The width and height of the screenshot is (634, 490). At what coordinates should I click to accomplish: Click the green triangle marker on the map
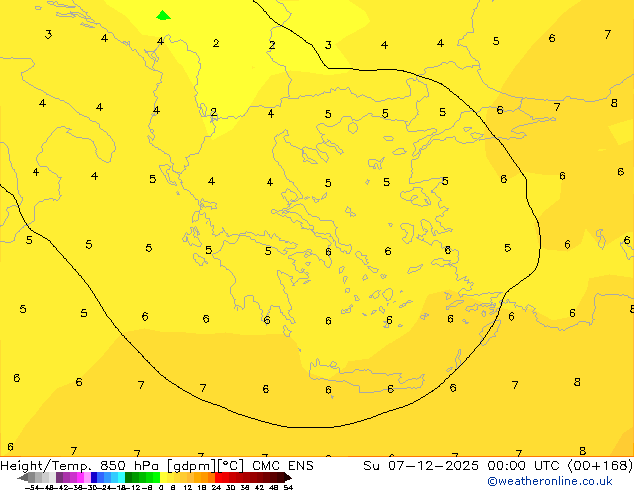click(x=163, y=15)
